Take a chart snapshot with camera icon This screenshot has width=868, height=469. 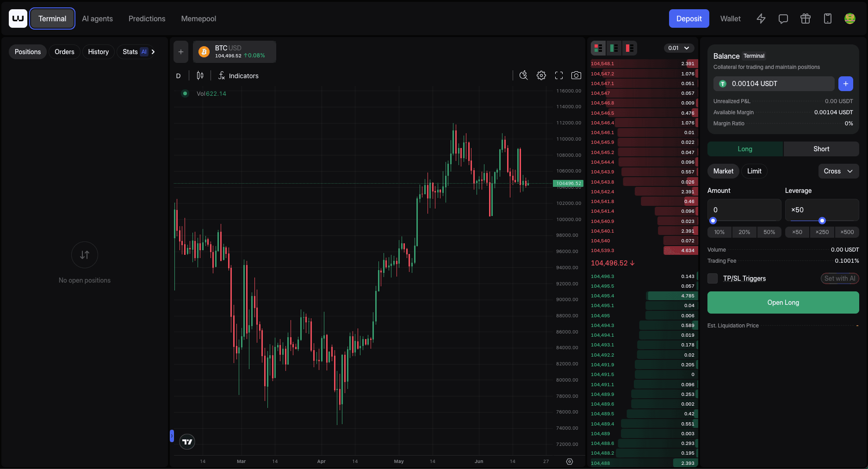(x=576, y=75)
